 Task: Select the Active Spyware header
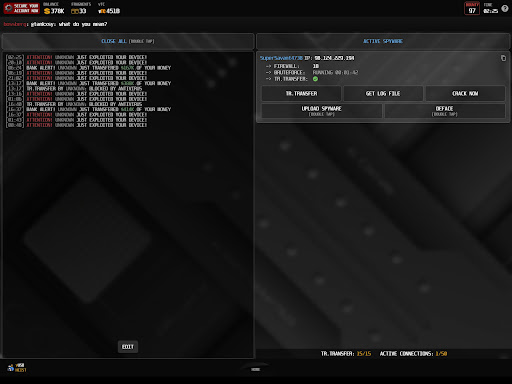tap(383, 41)
